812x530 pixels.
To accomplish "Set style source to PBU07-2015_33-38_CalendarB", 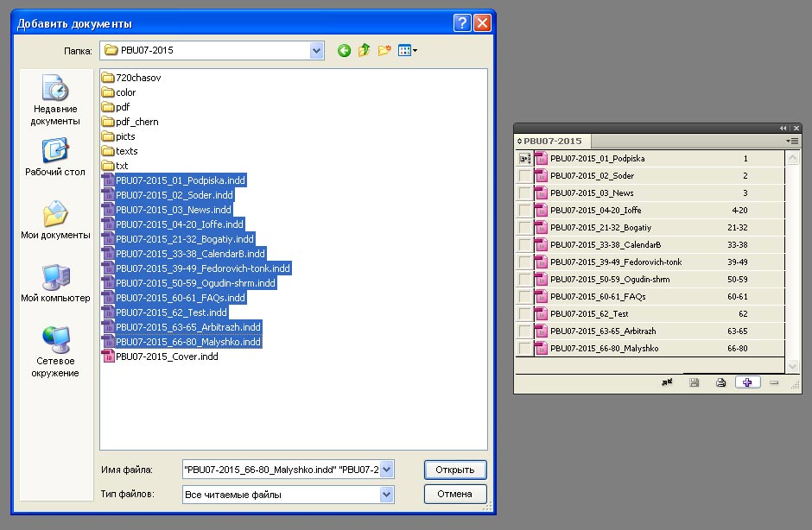I will click(524, 245).
